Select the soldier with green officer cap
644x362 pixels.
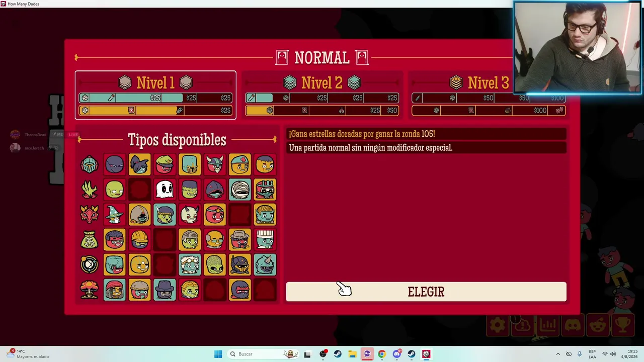(x=165, y=164)
